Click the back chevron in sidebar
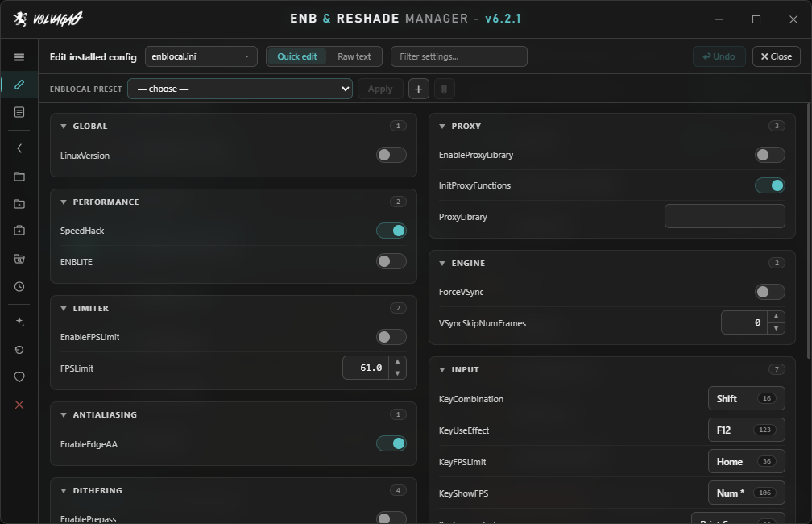The height and width of the screenshot is (524, 812). click(x=19, y=148)
